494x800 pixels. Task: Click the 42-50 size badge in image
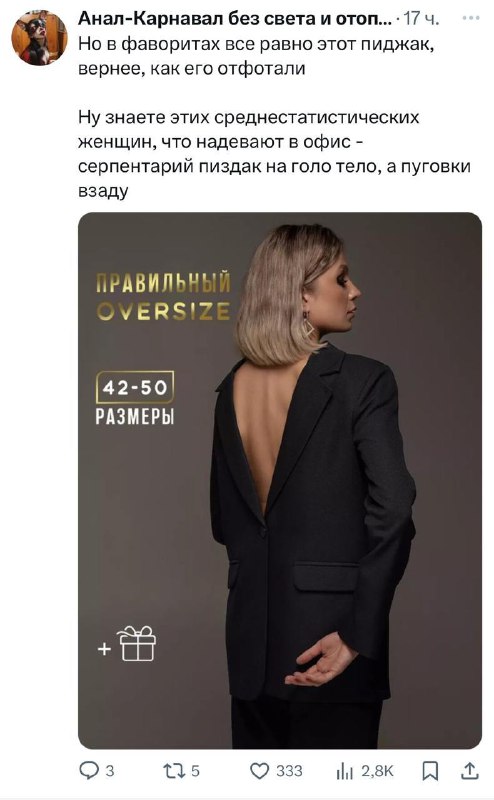tap(135, 388)
